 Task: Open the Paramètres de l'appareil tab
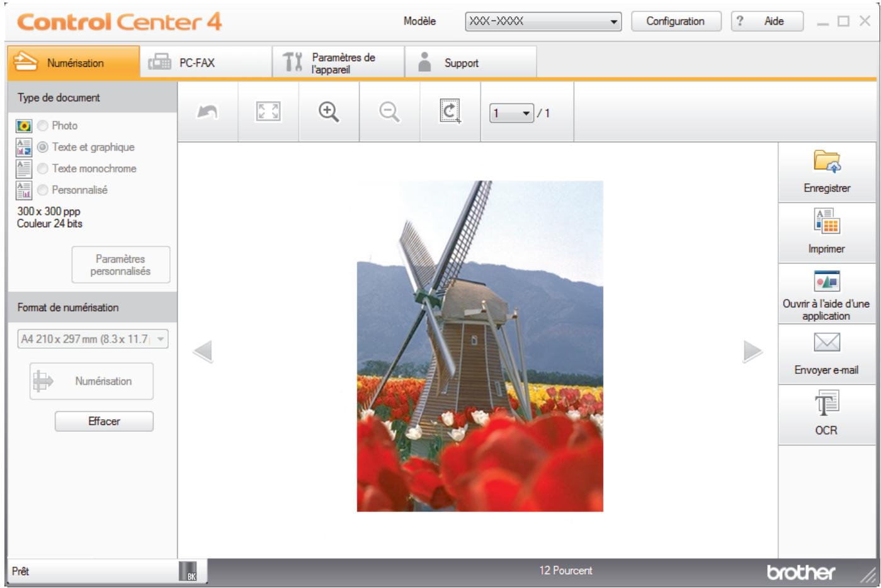[338, 62]
